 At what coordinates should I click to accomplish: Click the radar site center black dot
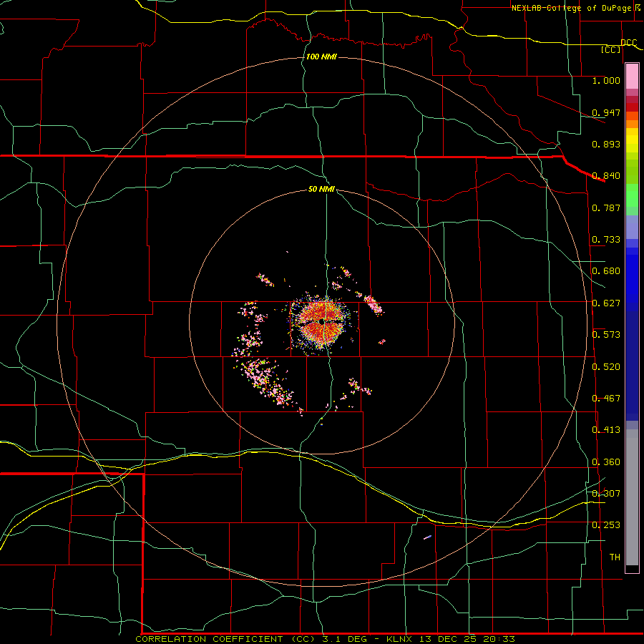coord(321,322)
